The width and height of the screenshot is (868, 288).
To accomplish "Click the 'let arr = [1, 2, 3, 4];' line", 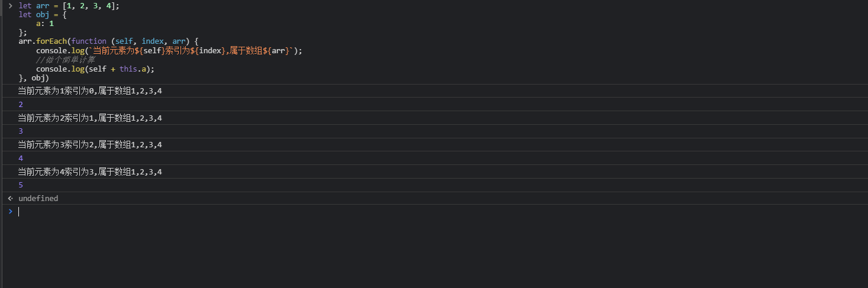I will pos(69,5).
